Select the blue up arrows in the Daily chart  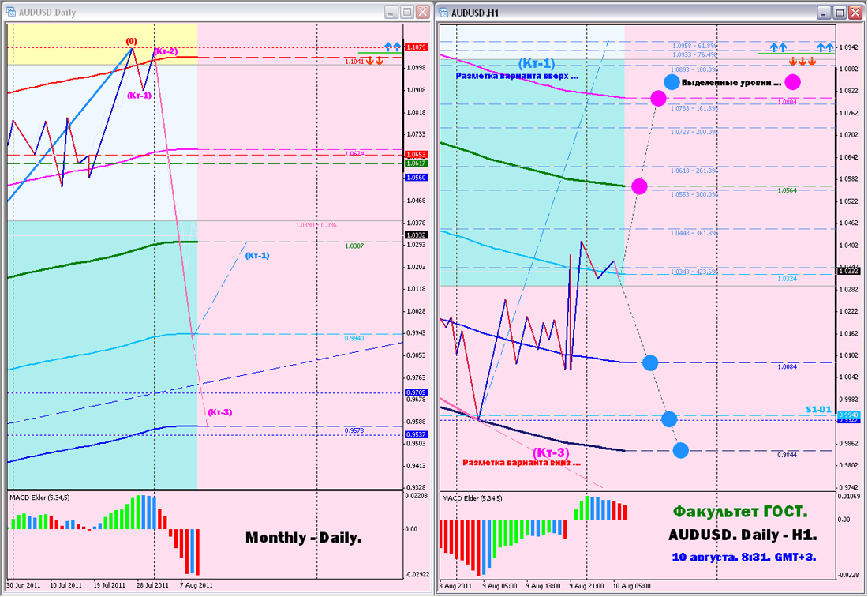click(392, 47)
